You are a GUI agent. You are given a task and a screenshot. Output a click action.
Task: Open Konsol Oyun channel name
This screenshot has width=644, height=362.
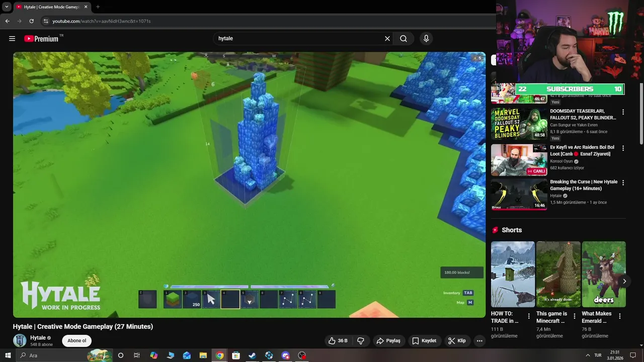coord(561,161)
